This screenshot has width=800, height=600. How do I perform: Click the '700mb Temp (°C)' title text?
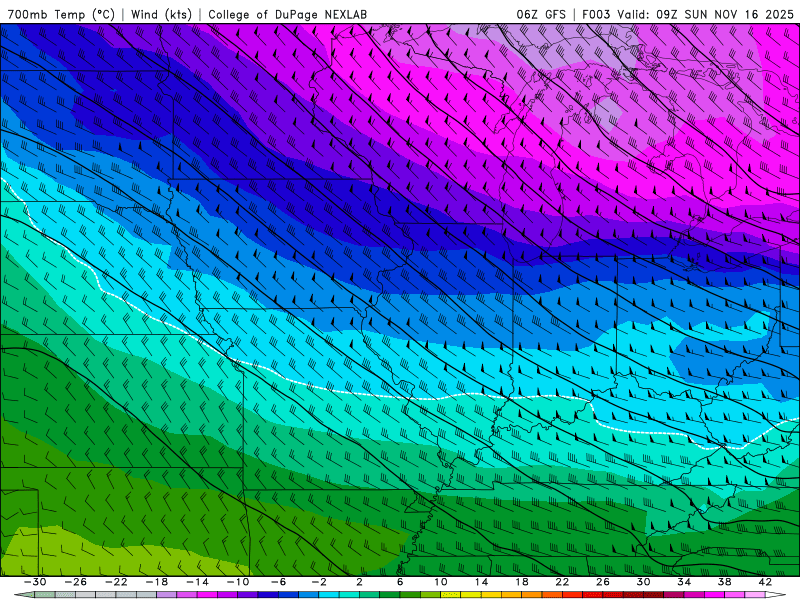click(x=61, y=14)
